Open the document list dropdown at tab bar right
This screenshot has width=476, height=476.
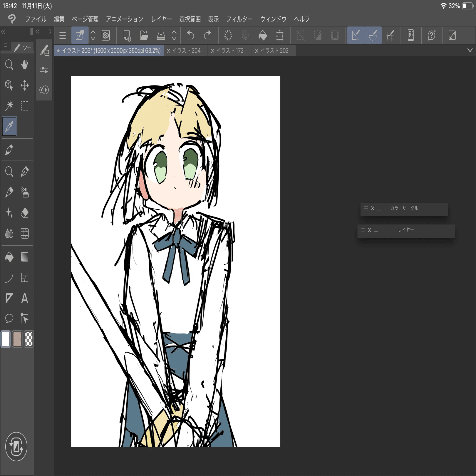tap(469, 50)
